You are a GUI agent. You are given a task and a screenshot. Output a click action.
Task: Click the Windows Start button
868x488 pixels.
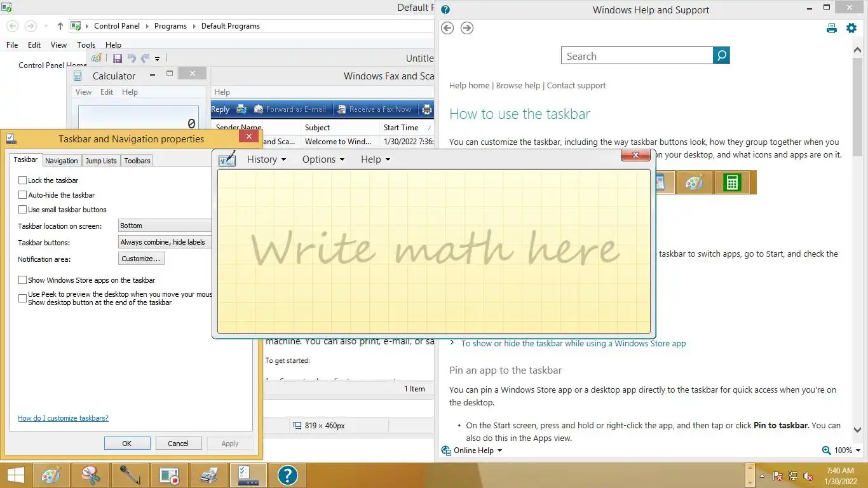pos(15,475)
